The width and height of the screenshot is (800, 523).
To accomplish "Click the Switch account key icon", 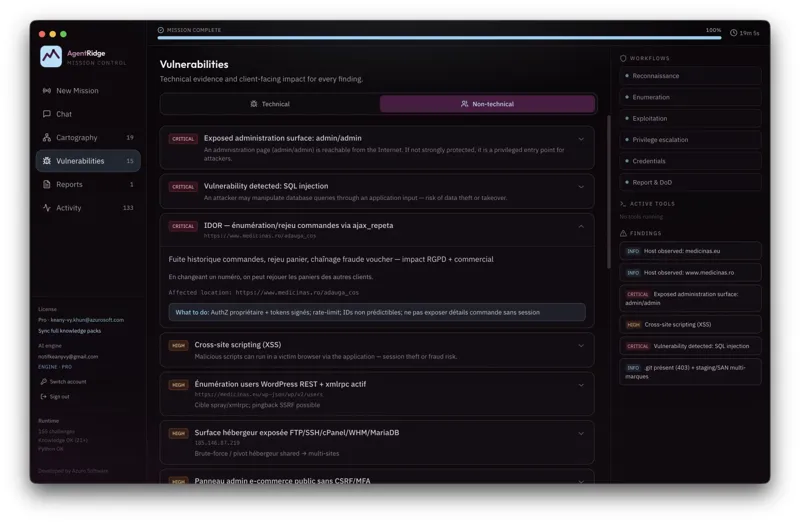I will point(43,382).
